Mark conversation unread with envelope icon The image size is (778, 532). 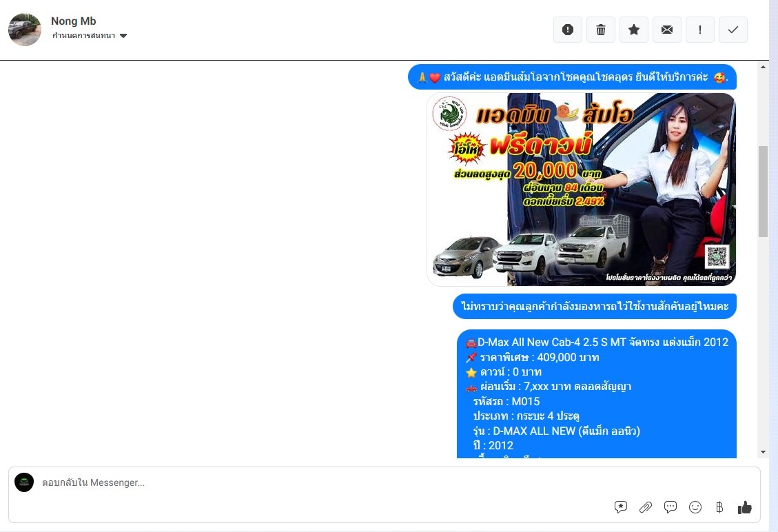(x=667, y=30)
